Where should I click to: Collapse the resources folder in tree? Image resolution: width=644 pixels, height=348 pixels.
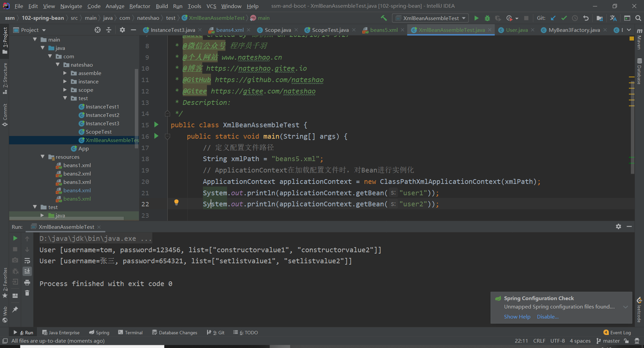(x=43, y=157)
